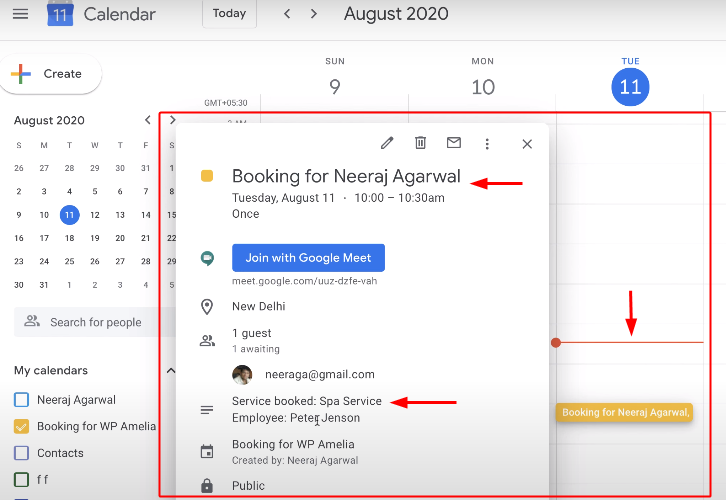The height and width of the screenshot is (500, 726).
Task: Uncheck Booking for WP Amelia calendar
Action: (21, 426)
